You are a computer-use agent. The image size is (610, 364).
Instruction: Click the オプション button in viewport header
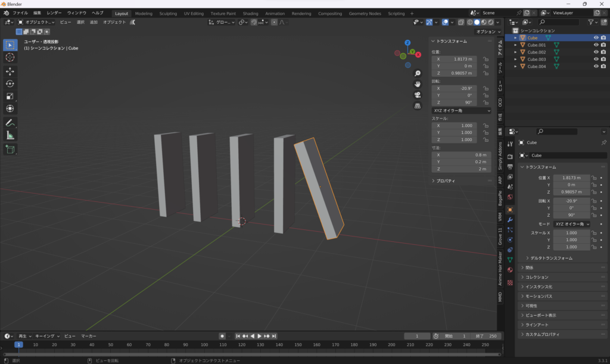(x=487, y=32)
